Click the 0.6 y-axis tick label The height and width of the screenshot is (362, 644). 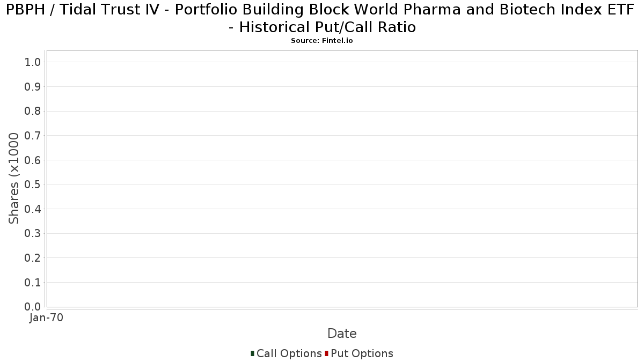(x=33, y=160)
